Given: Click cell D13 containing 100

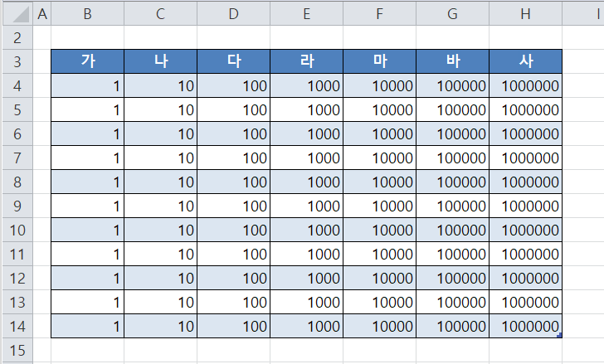Looking at the screenshot, I should 233,302.
